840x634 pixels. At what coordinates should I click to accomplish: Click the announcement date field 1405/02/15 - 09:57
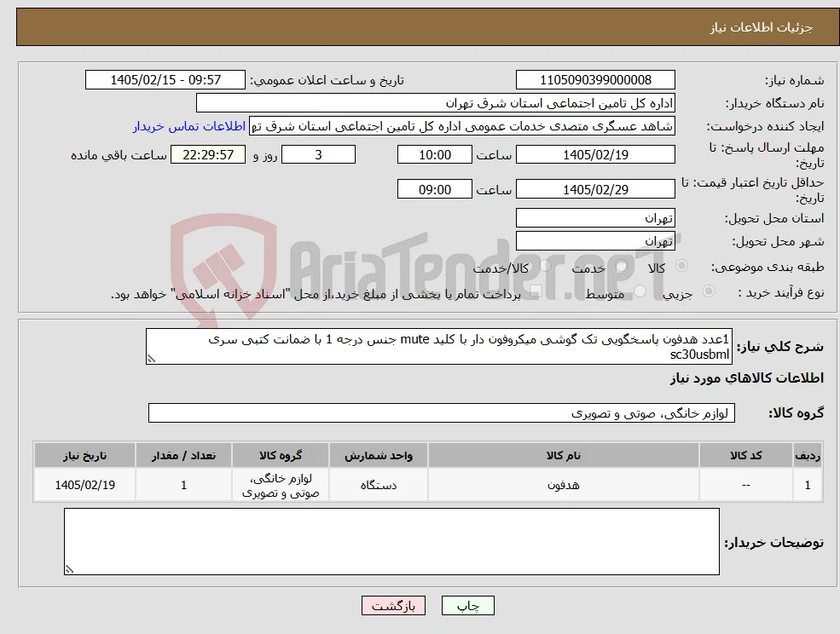tap(165, 80)
